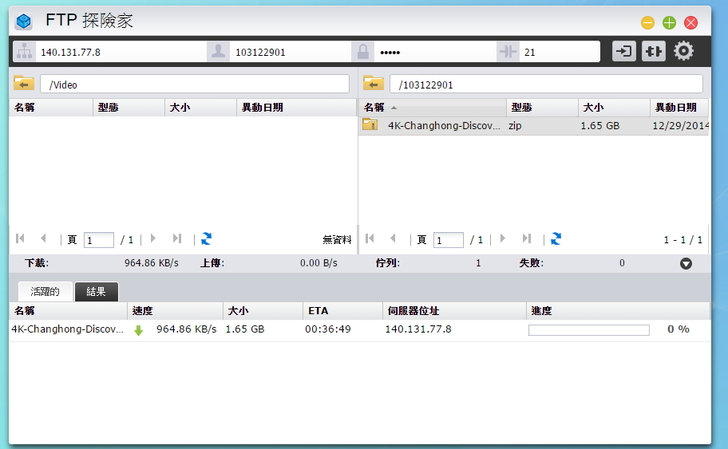Sort remote files by 大小 column header
This screenshot has height=449, width=728.
(x=594, y=107)
